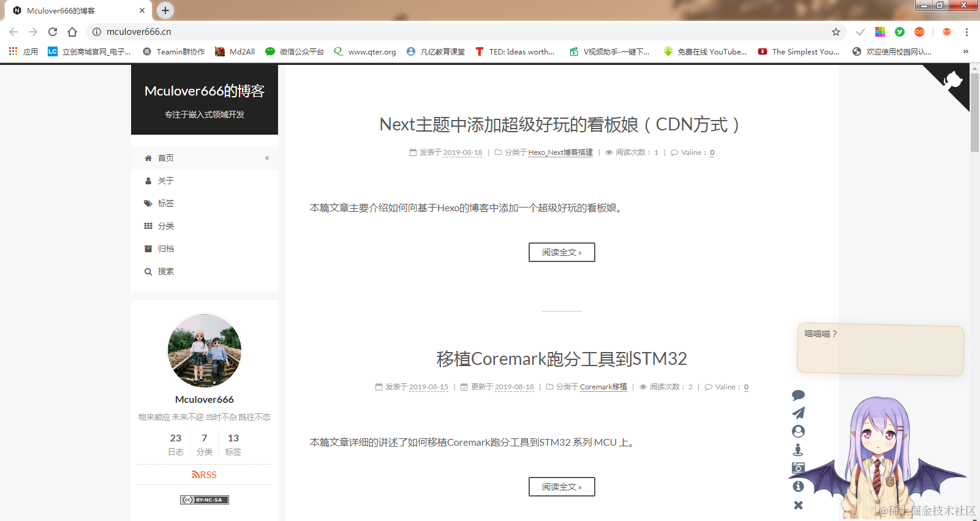Click the street-view person icon beside mascot
This screenshot has height=521, width=980.
point(798,450)
